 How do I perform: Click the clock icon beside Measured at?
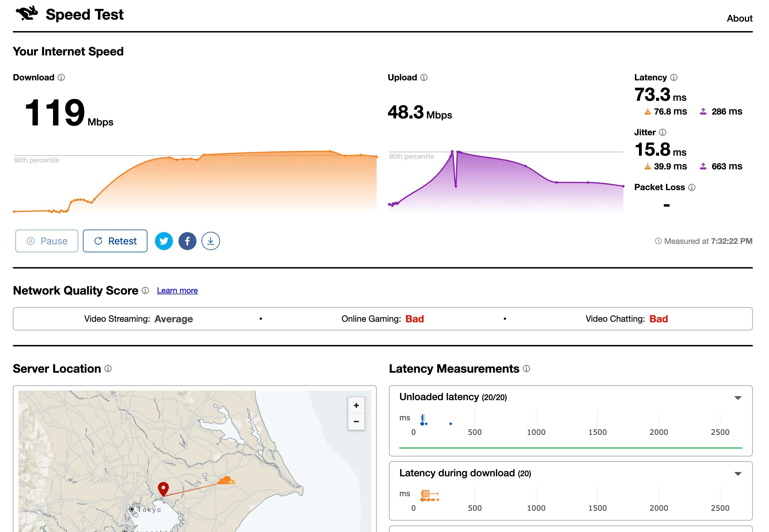(x=658, y=241)
